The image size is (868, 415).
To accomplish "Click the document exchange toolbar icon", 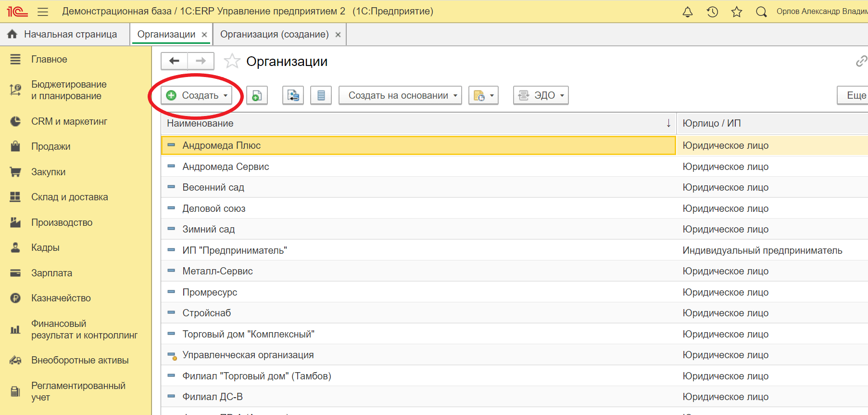I will tap(293, 95).
